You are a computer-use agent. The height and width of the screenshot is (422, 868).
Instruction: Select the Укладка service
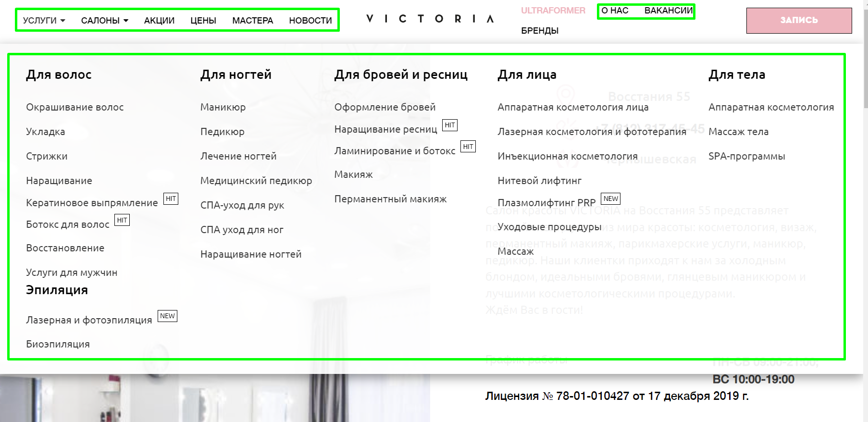click(x=45, y=132)
